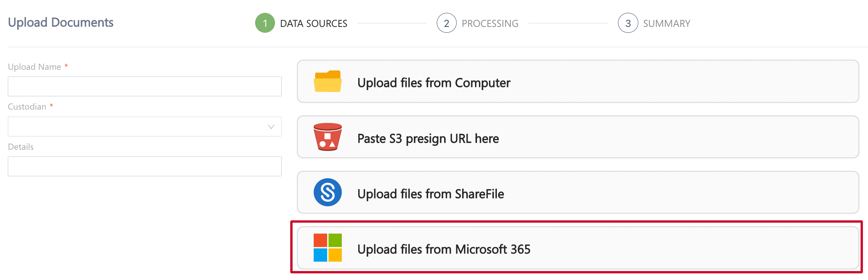Click the Microsoft 365 four-square logo

pyautogui.click(x=327, y=248)
